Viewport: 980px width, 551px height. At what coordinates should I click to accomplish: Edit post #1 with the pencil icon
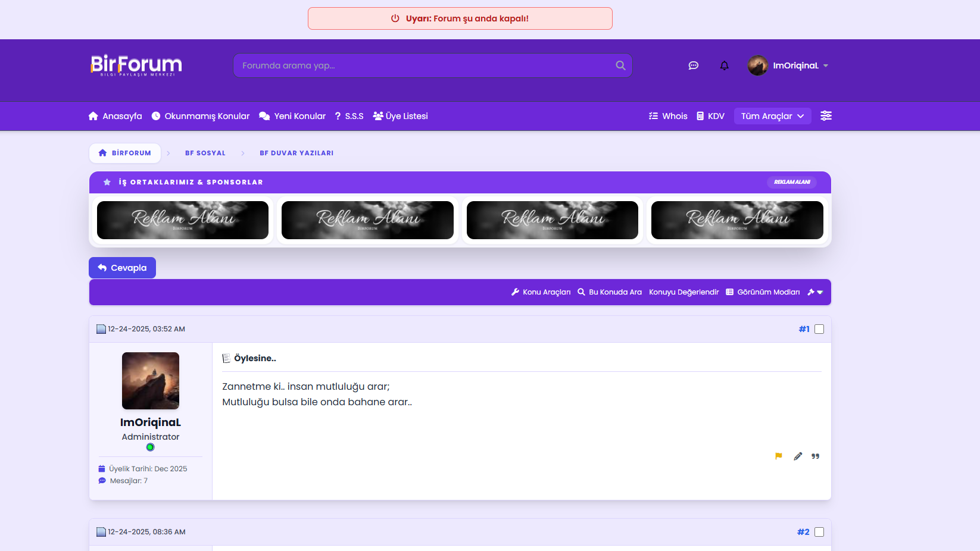[798, 456]
